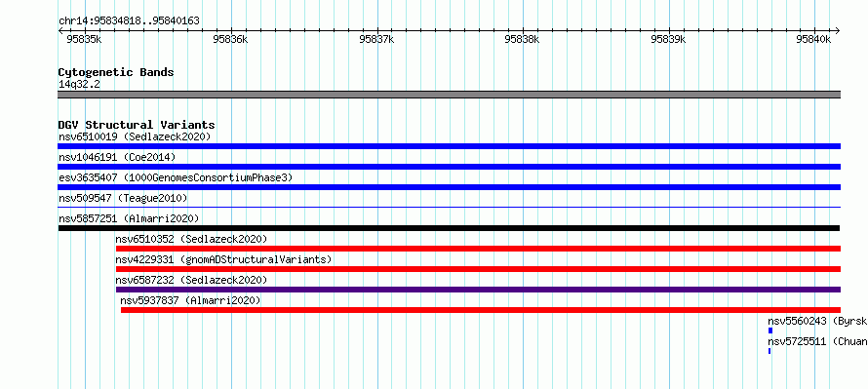Click the nsv509547 (Teague2010) label
This screenshot has height=389, width=868.
pos(123,198)
